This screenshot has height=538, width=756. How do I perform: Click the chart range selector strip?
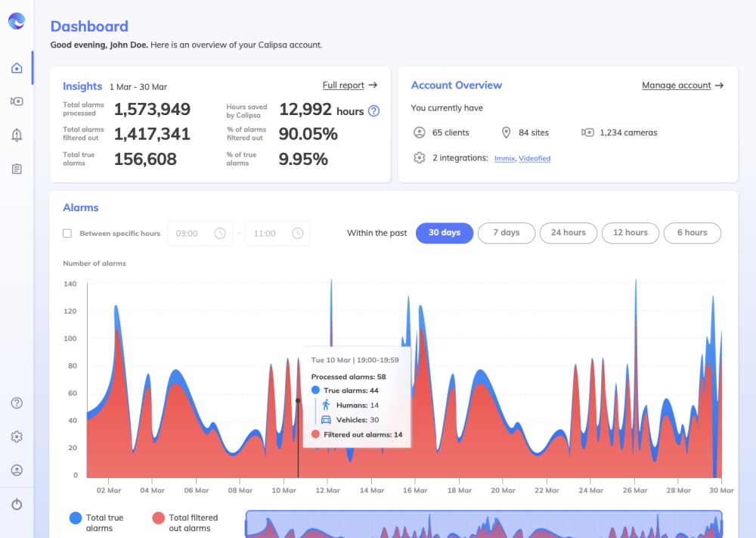point(484,524)
